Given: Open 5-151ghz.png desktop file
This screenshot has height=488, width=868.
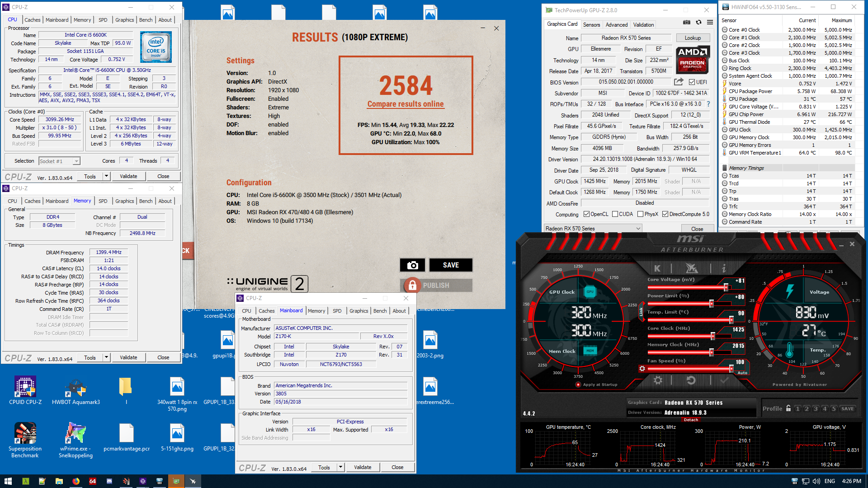Looking at the screenshot, I should (177, 437).
